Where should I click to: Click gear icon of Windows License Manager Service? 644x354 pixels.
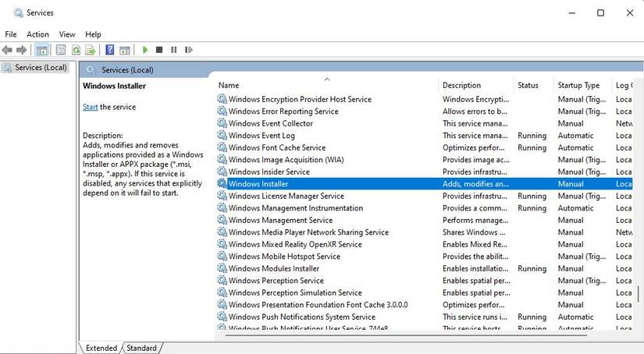pyautogui.click(x=222, y=196)
